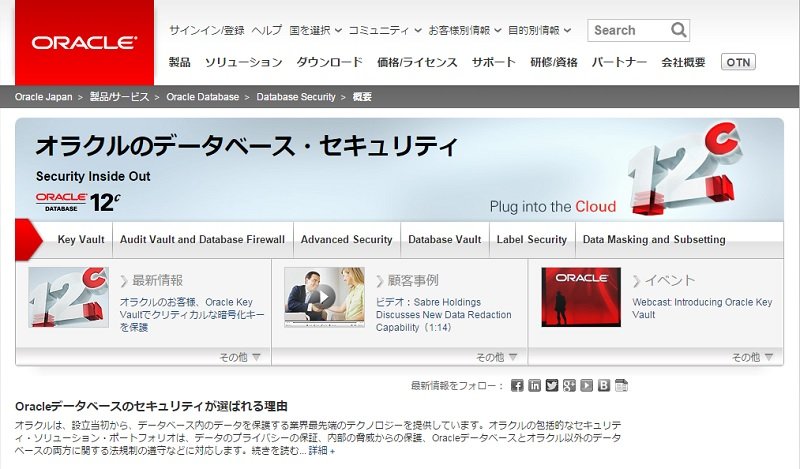
Task: Open the コミュニティ dropdown
Action: [x=385, y=30]
